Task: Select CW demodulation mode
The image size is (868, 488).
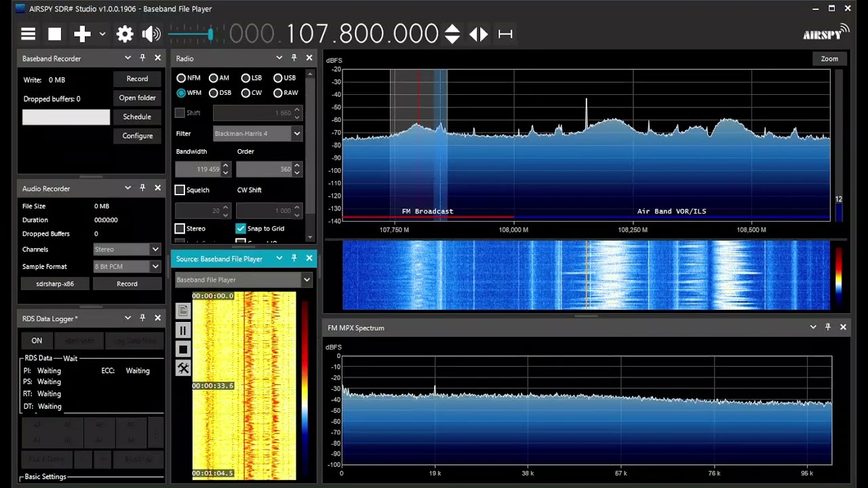Action: coord(246,93)
